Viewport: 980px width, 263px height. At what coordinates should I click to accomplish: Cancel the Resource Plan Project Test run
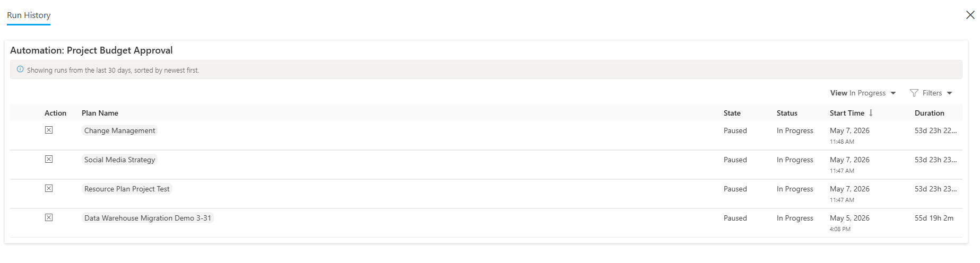click(49, 188)
